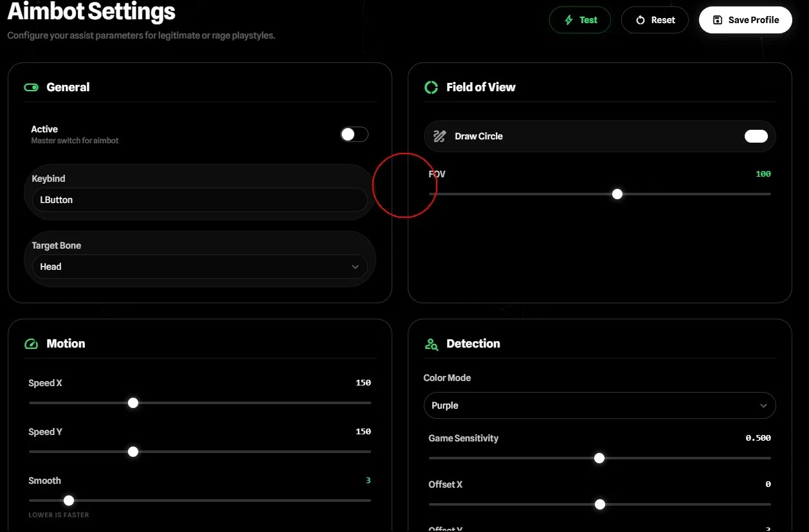Click the General section toggle icon
Viewport: 809px width, 532px height.
[x=31, y=87]
